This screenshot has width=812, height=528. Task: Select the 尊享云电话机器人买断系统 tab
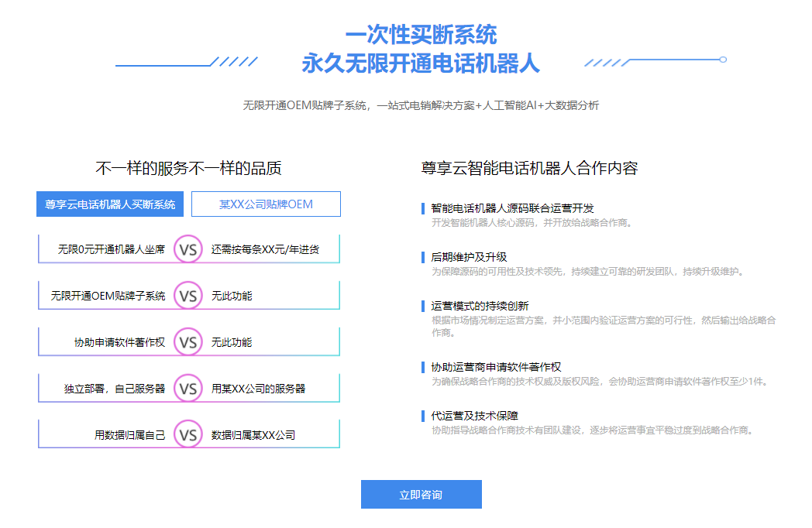110,204
